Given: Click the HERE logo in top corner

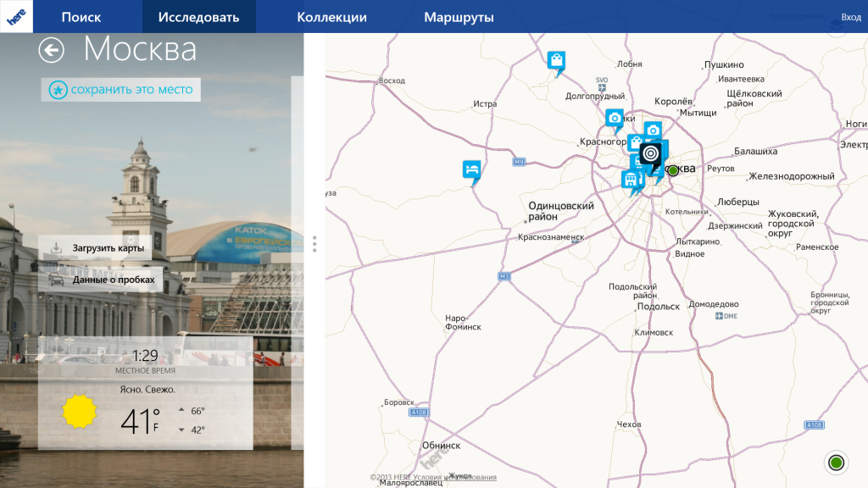Looking at the screenshot, I should 16,17.
